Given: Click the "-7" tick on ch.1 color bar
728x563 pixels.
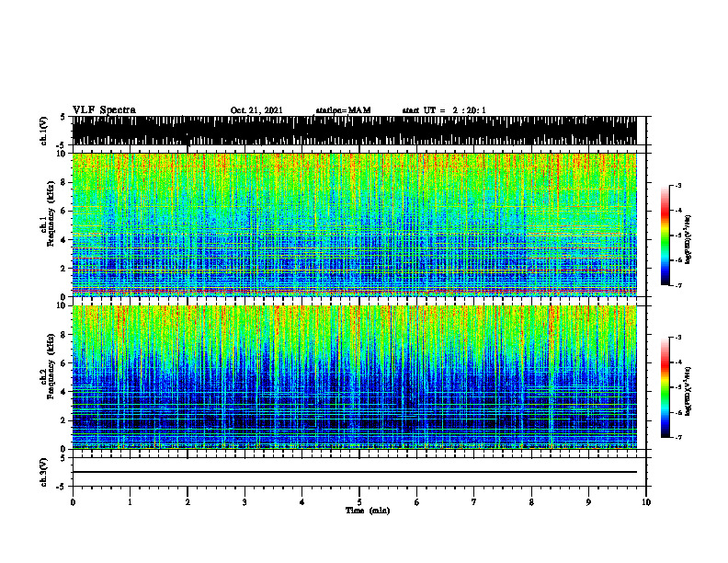Looking at the screenshot, I should pyautogui.click(x=678, y=286).
